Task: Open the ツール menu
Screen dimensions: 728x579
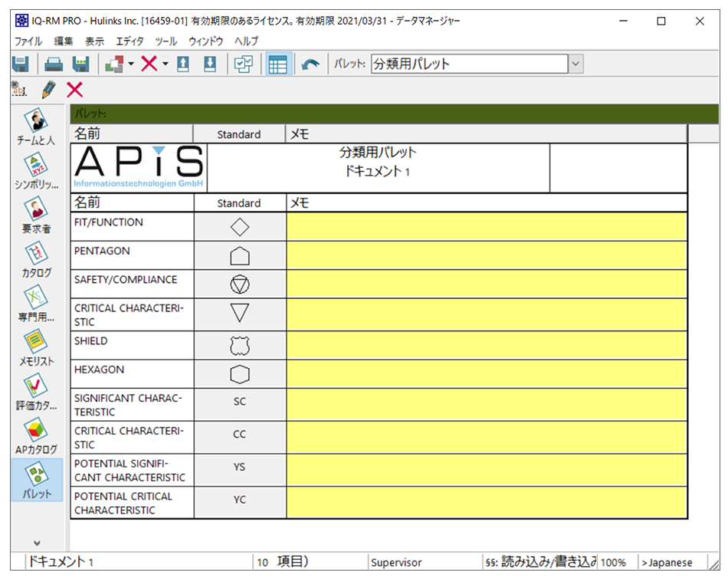Action: point(166,41)
